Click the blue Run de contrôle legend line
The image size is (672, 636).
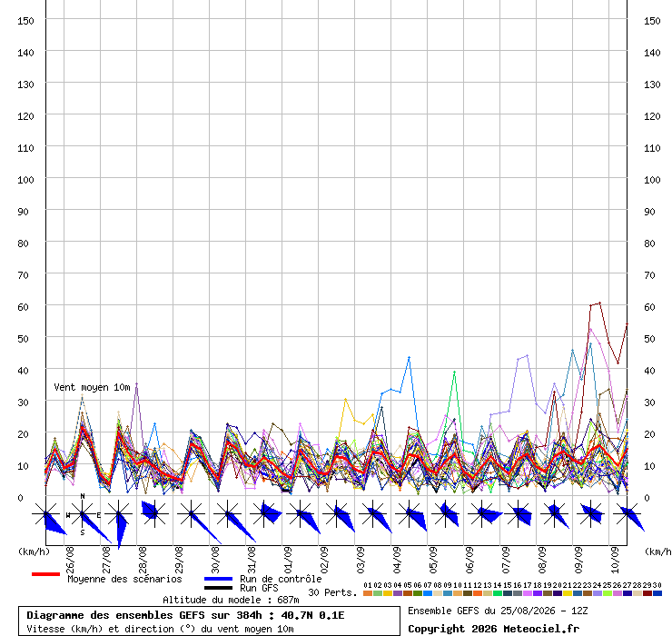tap(219, 579)
